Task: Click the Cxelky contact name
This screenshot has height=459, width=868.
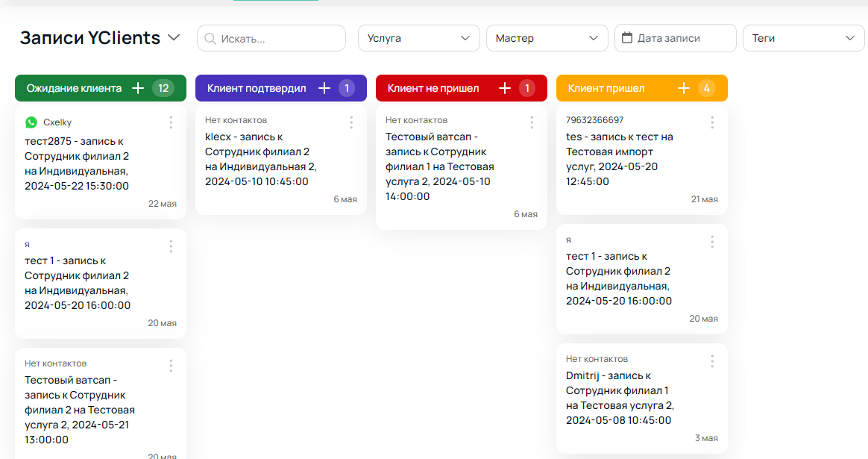Action: 57,122
